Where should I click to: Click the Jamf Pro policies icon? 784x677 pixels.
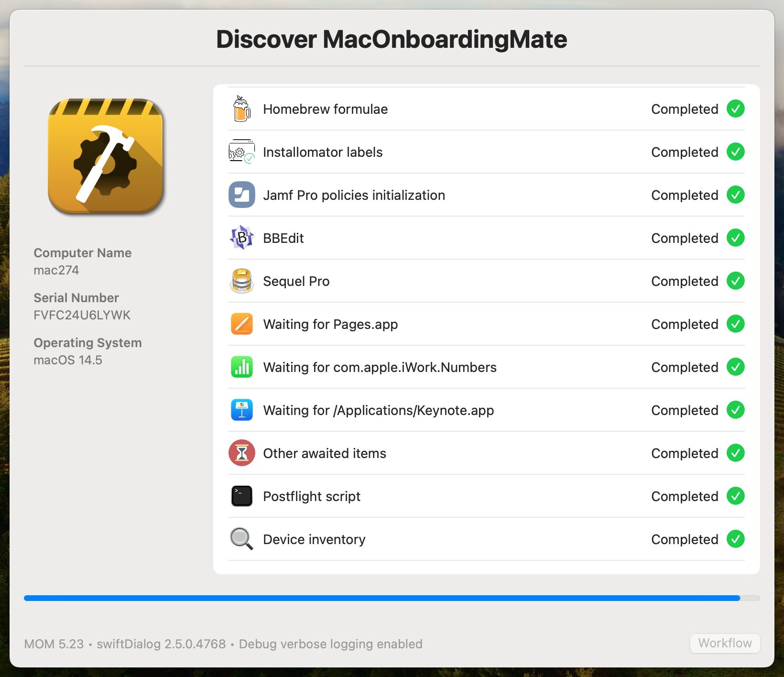click(241, 195)
